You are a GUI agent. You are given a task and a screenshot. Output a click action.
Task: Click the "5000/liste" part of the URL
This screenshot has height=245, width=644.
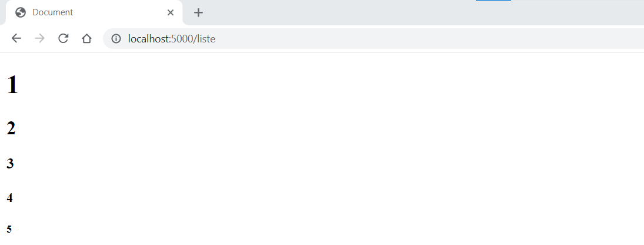pos(193,39)
